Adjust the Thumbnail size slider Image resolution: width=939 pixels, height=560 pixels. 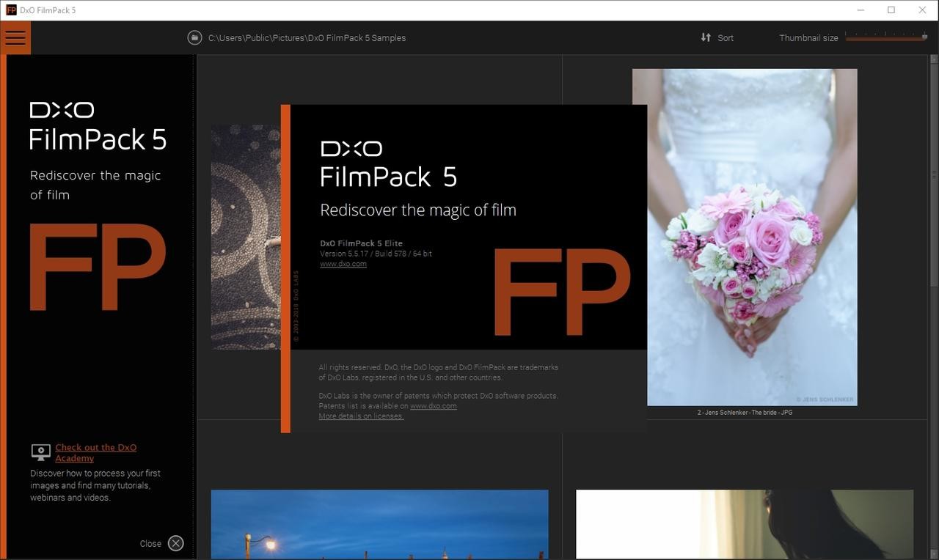886,37
